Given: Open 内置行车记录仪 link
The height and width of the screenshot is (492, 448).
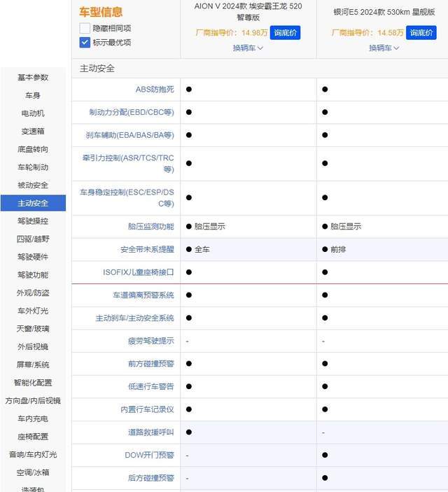Looking at the screenshot, I should coord(147,409).
